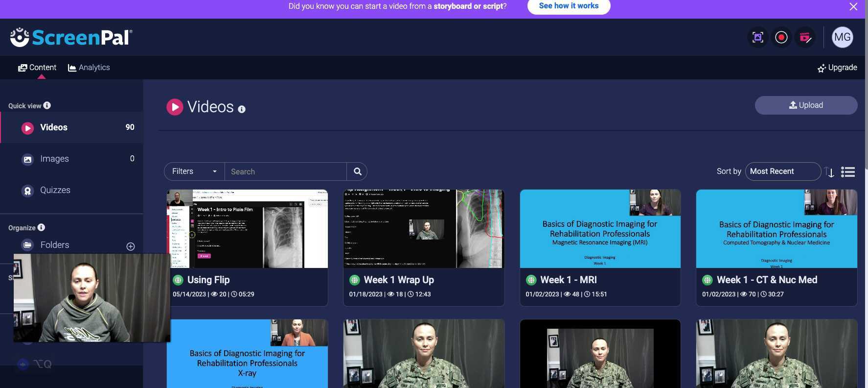Select Images in the sidebar
Screen dimensions: 868x388
(x=72, y=159)
